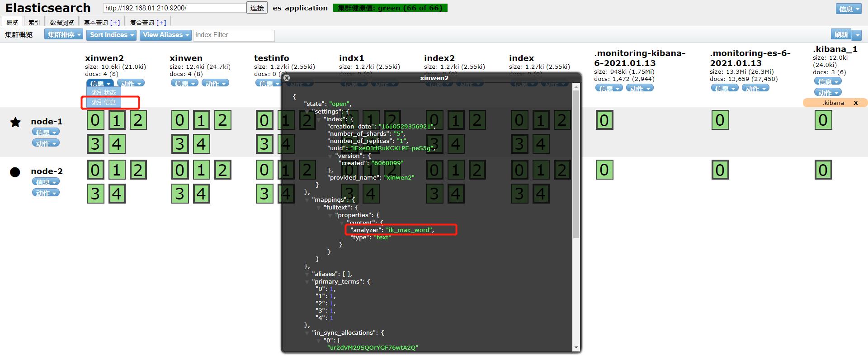Click shard 2 of xinwen on node-1
This screenshot has width=868, height=356.
point(222,120)
